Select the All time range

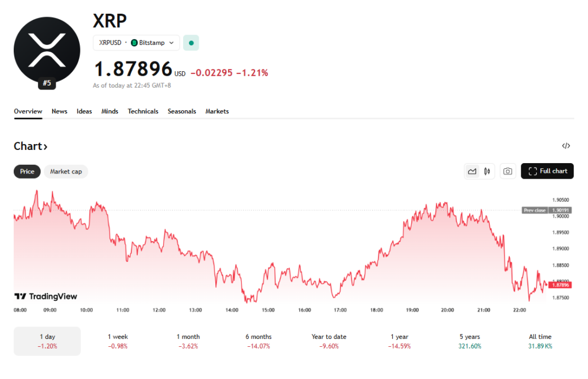pos(540,341)
